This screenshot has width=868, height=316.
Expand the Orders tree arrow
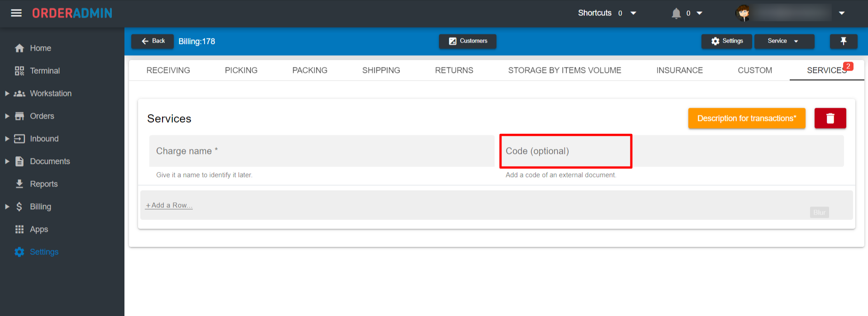click(7, 116)
